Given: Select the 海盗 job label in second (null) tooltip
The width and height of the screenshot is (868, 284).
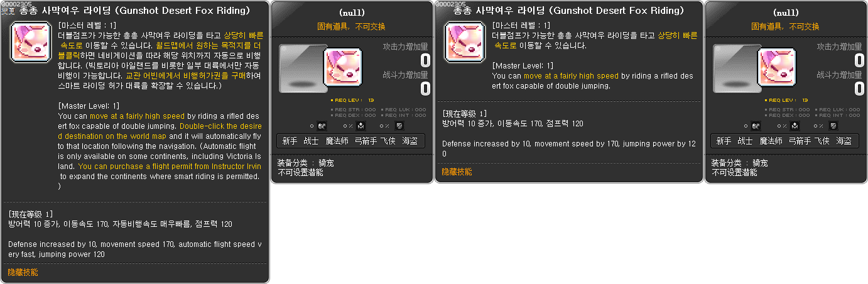Looking at the screenshot, I should tap(844, 141).
